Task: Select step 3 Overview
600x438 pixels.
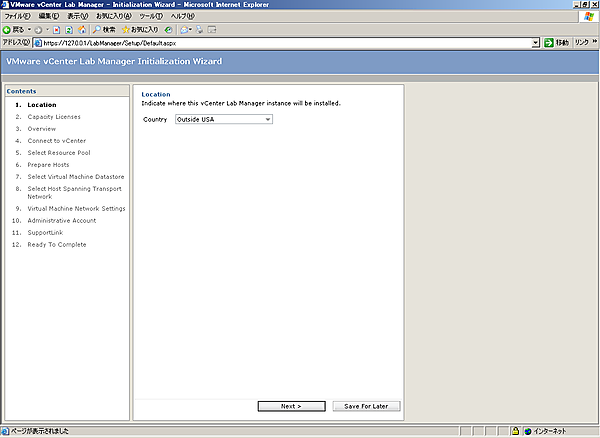Action: [x=41, y=129]
